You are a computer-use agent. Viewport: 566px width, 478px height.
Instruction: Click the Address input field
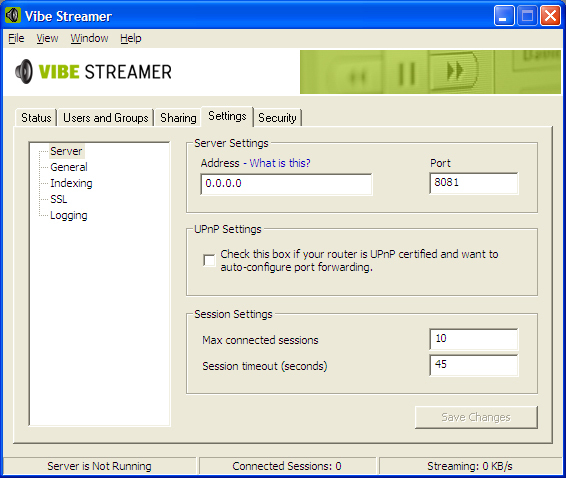point(286,184)
